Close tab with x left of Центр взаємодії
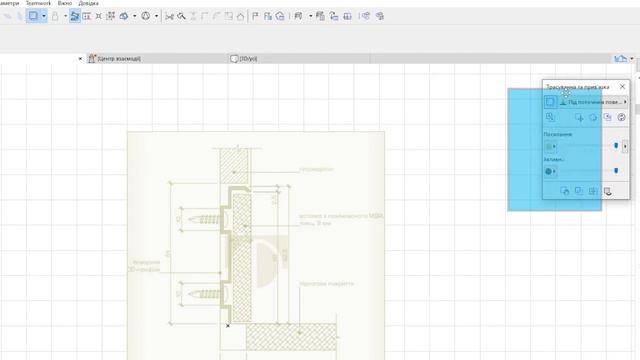 coord(80,59)
